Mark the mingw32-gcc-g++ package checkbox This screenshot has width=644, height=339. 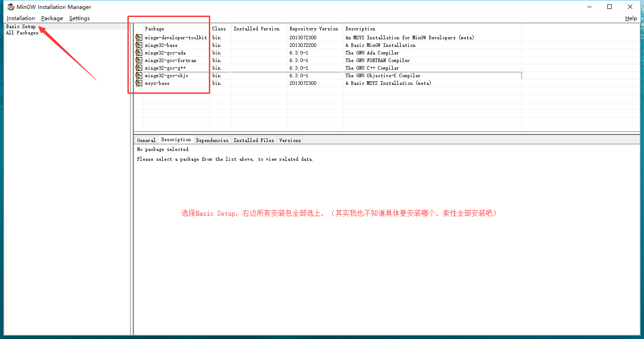(x=139, y=68)
